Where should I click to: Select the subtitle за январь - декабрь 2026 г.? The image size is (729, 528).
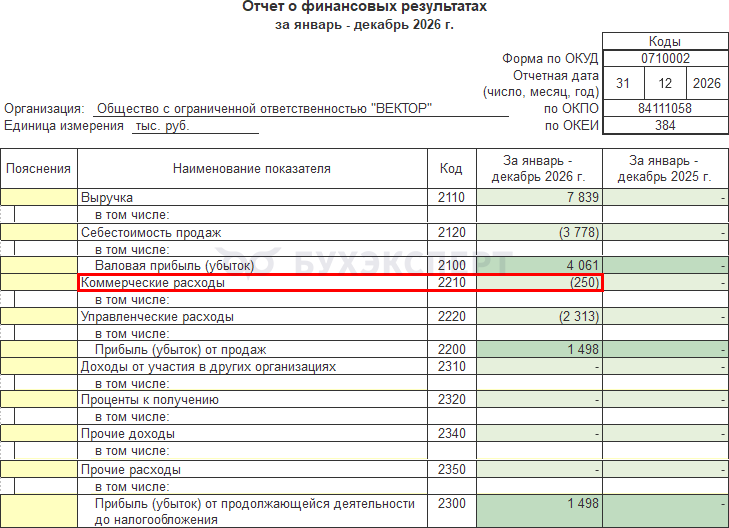[364, 24]
